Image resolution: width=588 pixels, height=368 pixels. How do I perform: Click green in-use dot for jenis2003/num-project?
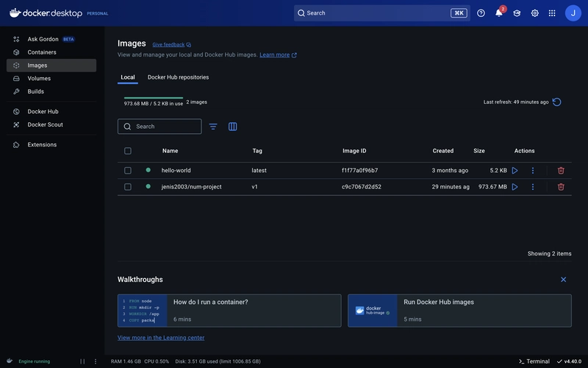click(x=148, y=186)
